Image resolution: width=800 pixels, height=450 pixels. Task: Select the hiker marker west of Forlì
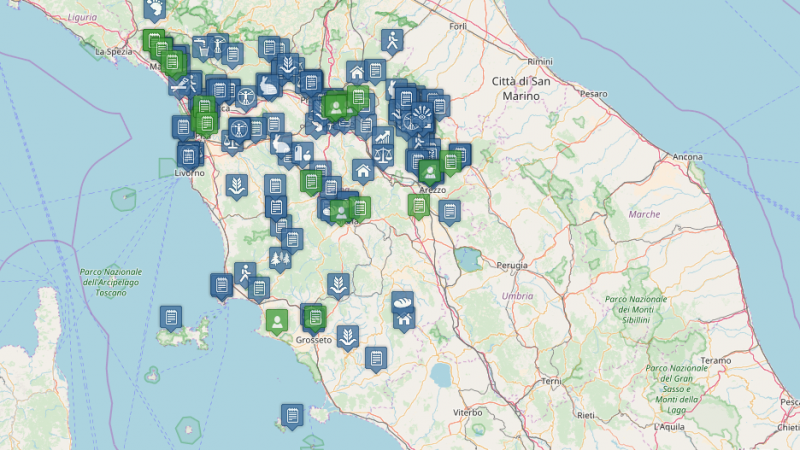tap(392, 42)
